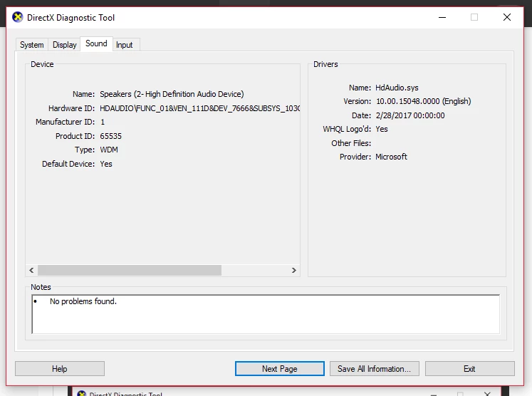Switch to the Display tab
Viewport: 532px width, 396px height.
pos(65,45)
